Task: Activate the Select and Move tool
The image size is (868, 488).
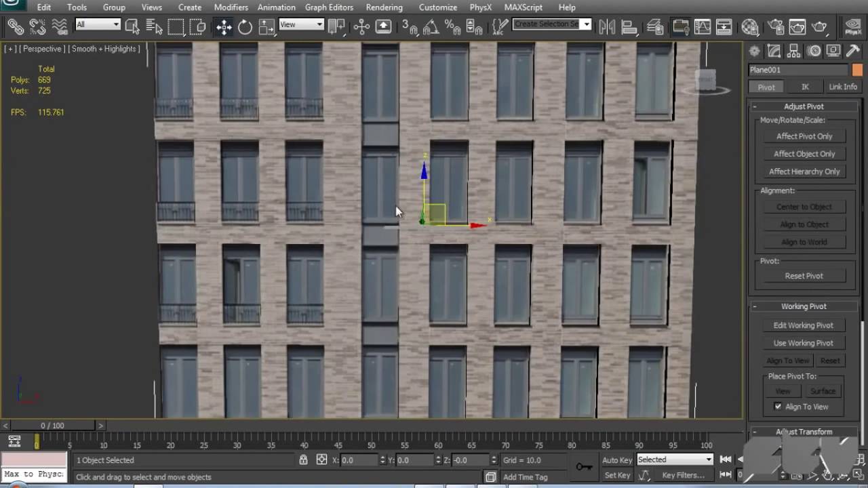Action: pos(224,26)
